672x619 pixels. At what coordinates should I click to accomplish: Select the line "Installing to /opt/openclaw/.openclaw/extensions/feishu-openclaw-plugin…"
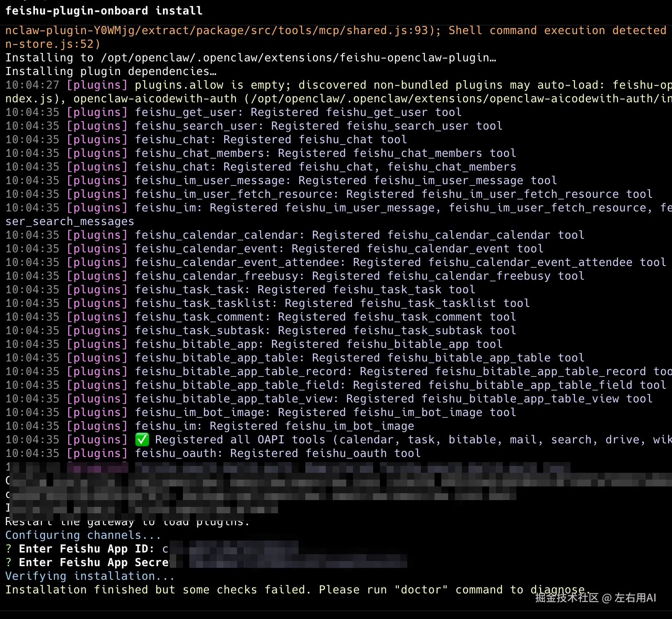tap(251, 58)
